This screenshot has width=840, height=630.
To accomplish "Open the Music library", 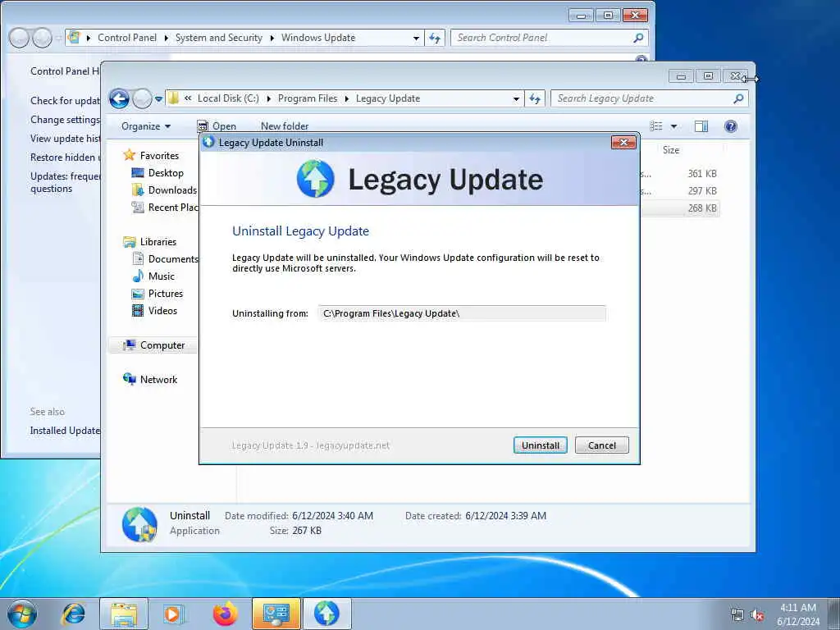I will (x=162, y=276).
